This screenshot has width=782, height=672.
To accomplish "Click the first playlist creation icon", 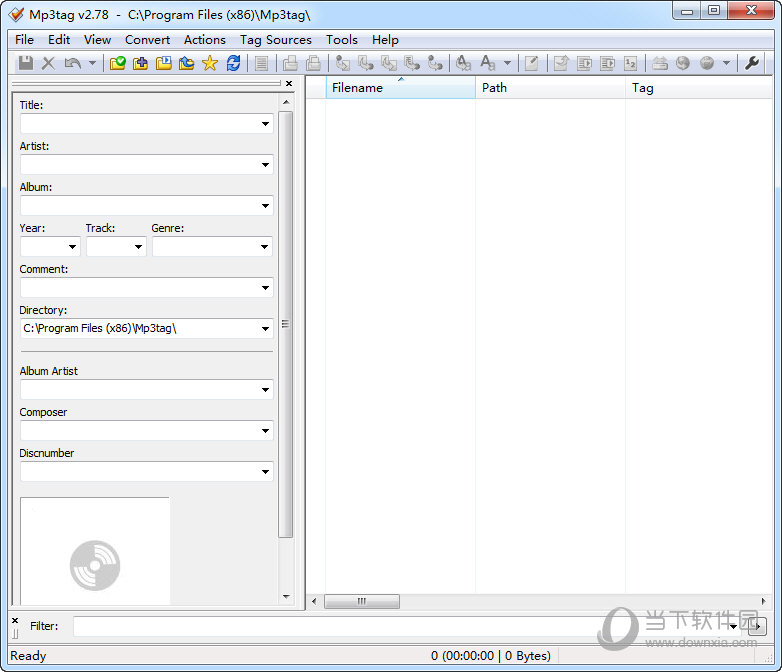I will (584, 63).
